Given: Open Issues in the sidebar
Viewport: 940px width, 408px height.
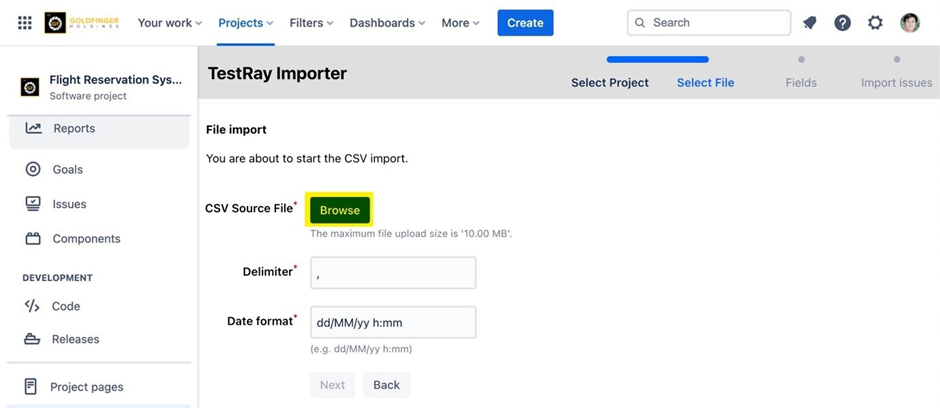Looking at the screenshot, I should point(69,204).
